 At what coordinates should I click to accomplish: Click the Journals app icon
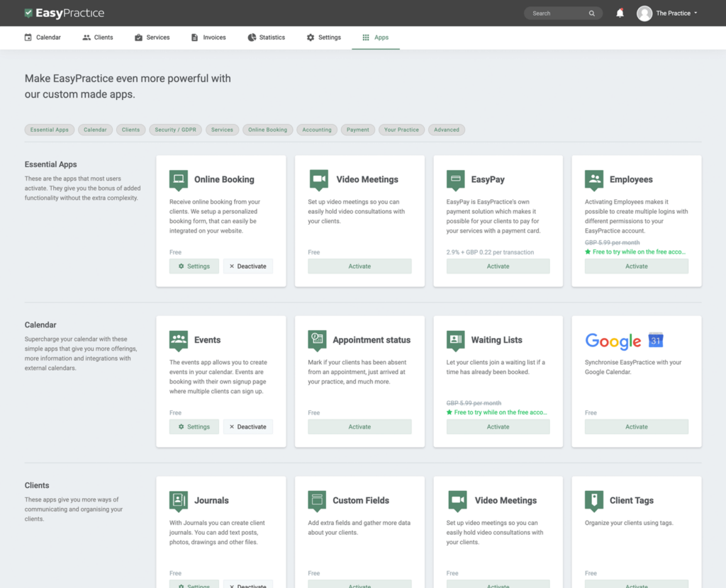click(178, 501)
